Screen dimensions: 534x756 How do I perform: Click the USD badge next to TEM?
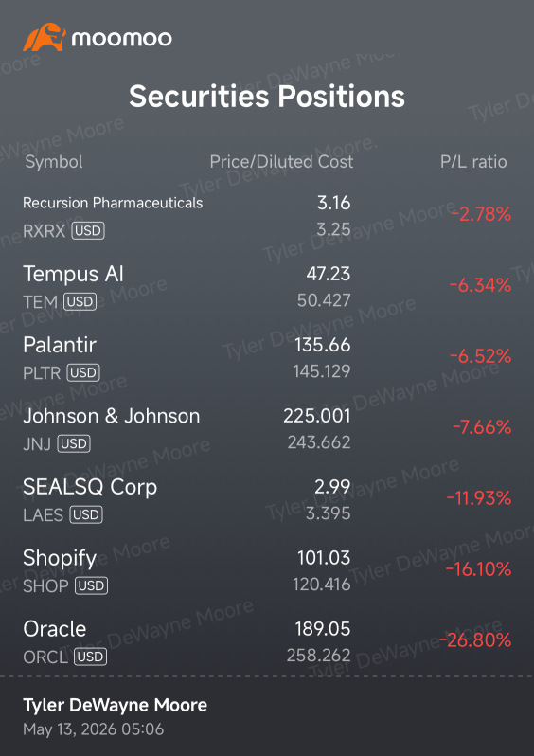coord(80,302)
